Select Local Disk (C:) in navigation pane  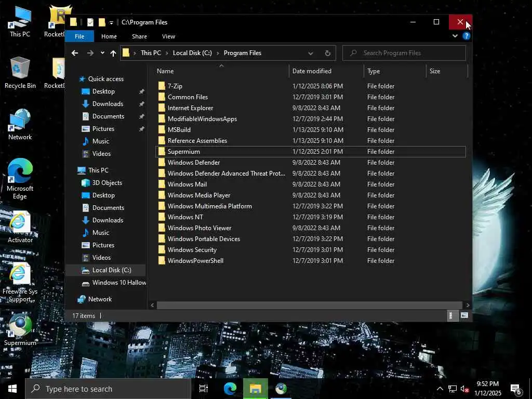point(112,270)
